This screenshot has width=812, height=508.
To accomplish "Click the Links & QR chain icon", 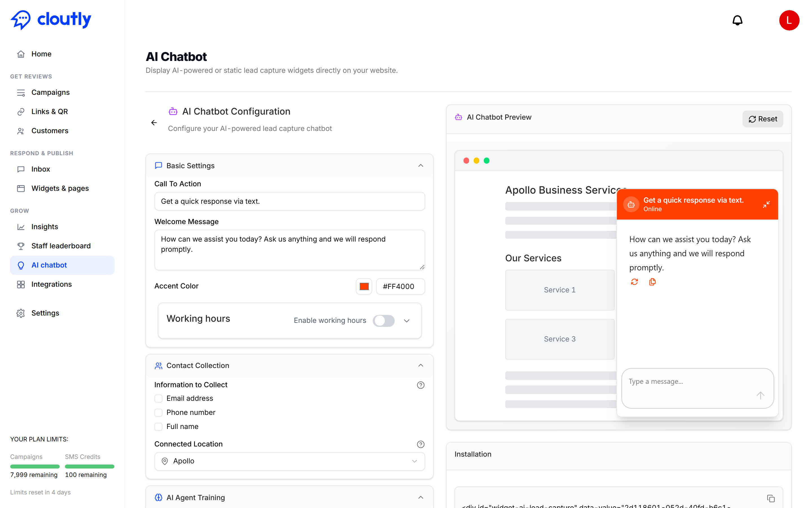I will point(21,111).
